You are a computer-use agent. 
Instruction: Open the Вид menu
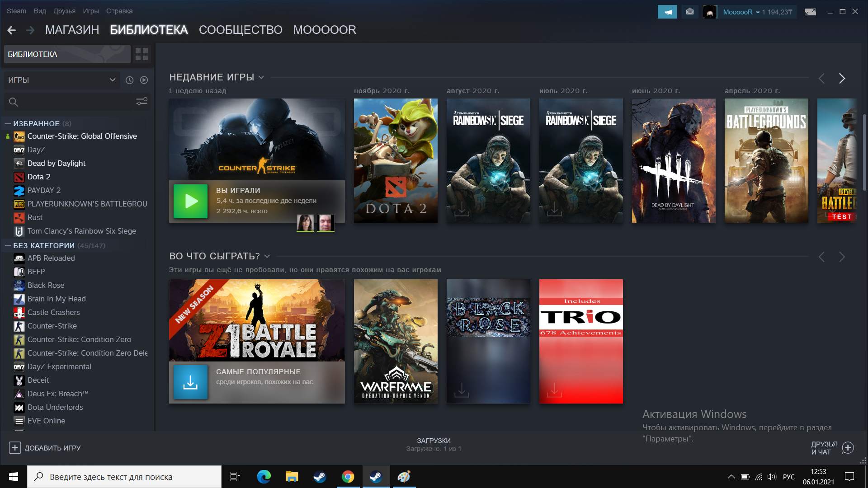pyautogui.click(x=40, y=11)
